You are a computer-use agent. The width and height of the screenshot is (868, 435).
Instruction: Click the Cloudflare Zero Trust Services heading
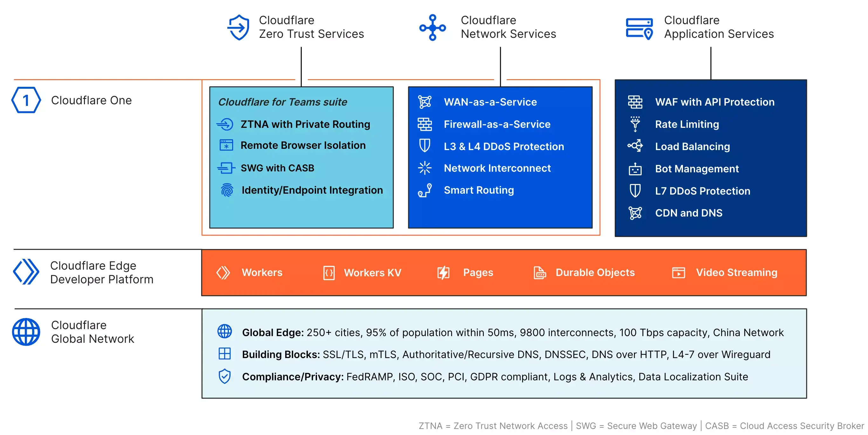point(311,27)
